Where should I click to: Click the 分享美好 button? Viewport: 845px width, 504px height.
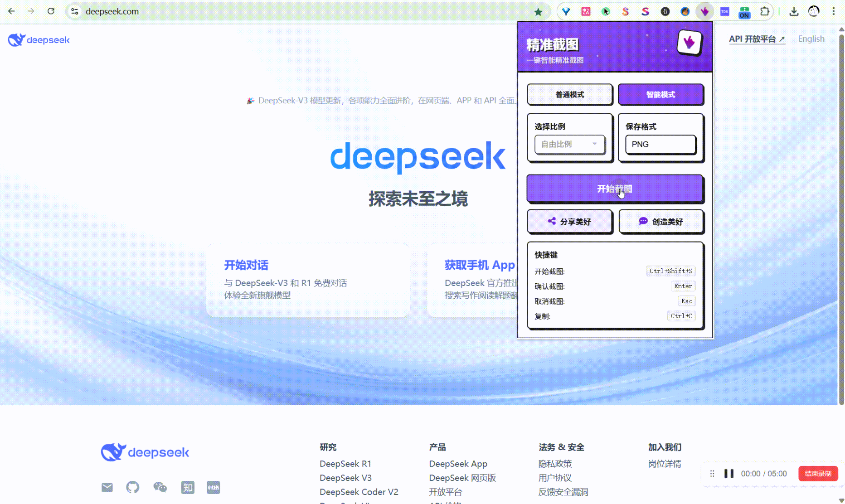pos(569,221)
